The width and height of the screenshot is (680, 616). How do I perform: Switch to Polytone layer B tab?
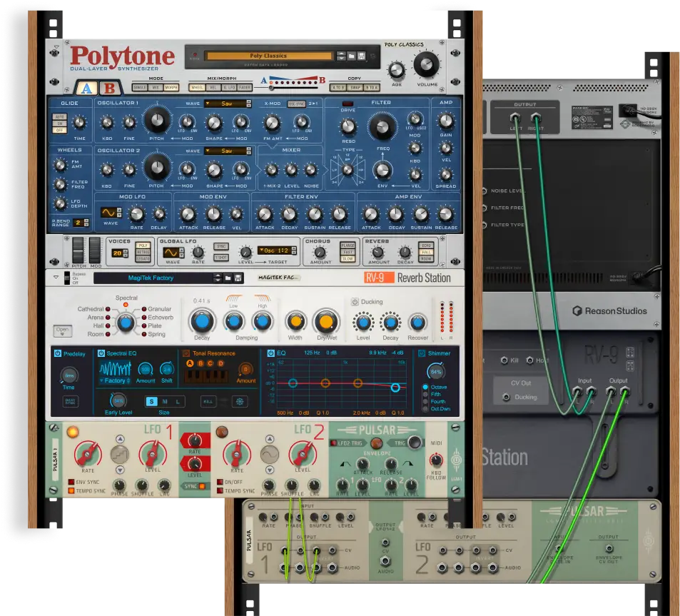110,88
